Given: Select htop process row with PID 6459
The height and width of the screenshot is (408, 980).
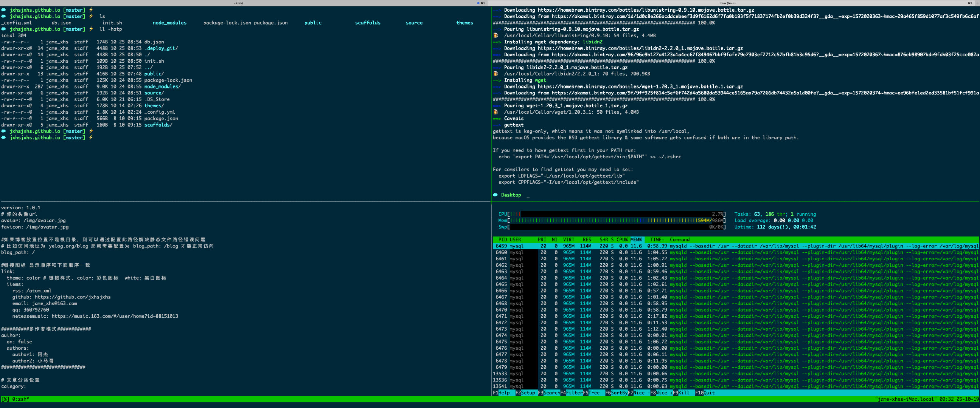Looking at the screenshot, I should (735, 246).
